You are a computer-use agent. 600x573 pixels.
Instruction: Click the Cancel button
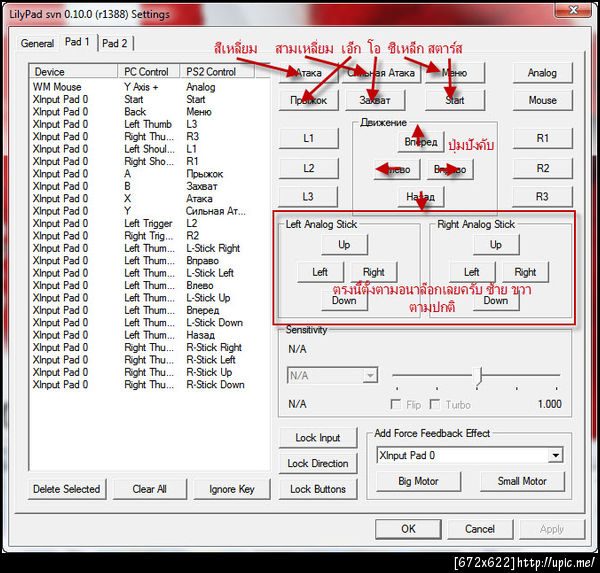pos(480,529)
